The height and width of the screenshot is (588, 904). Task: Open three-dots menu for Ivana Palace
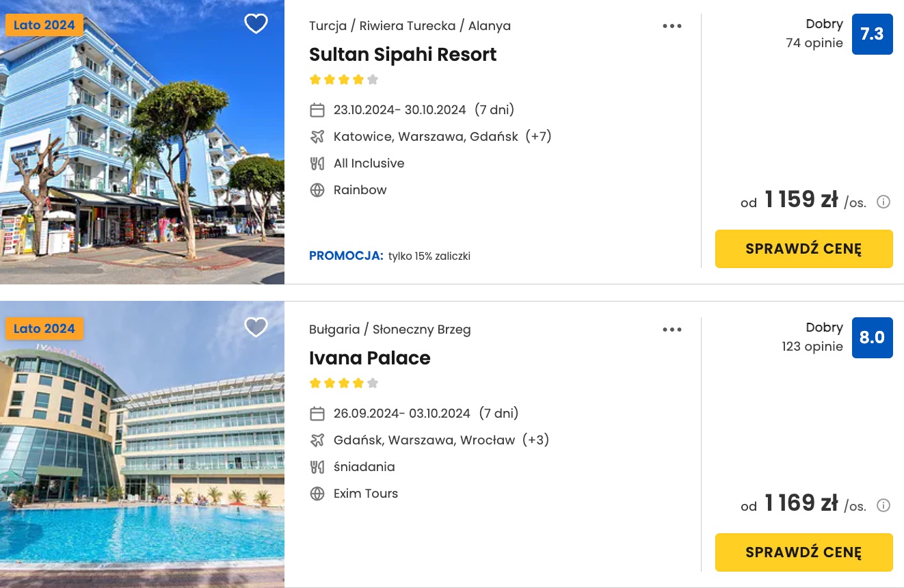coord(672,330)
